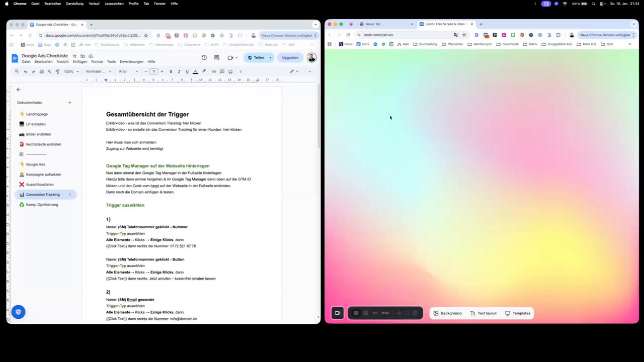Expand the Teilen share options arrow
The image size is (644, 362).
click(x=270, y=58)
